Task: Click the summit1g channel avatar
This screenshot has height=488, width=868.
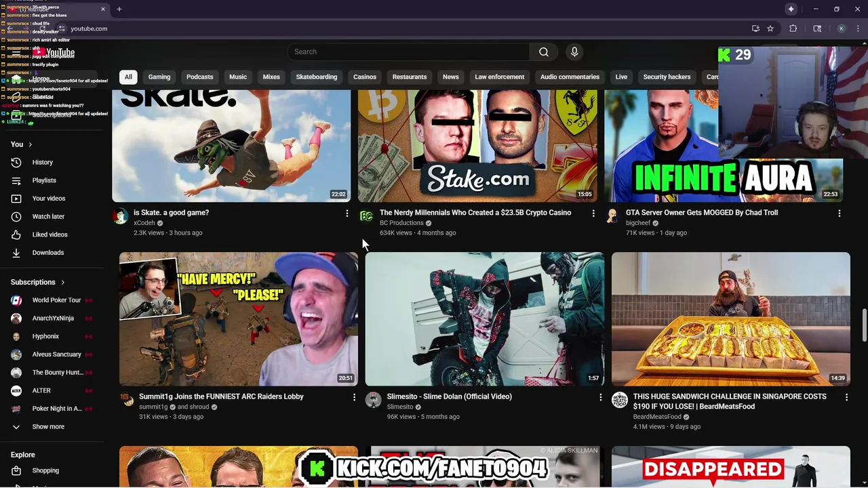Action: [127, 400]
